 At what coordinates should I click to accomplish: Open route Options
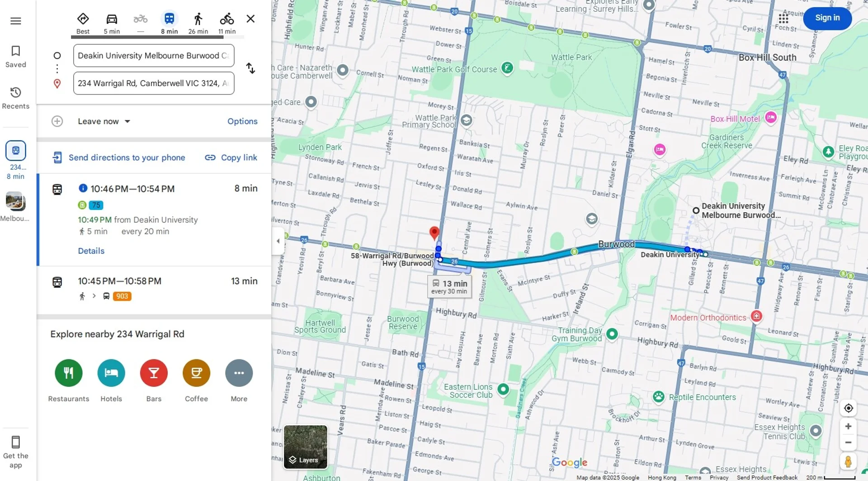[x=242, y=121]
